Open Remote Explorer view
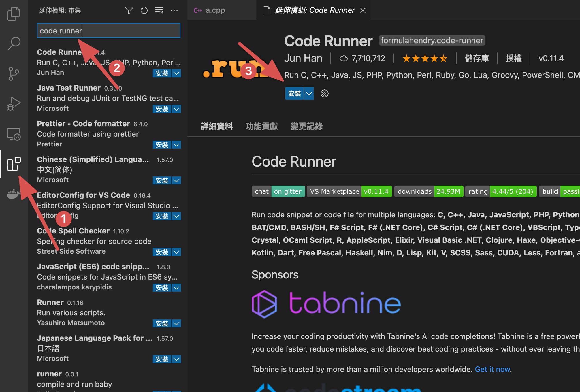The image size is (580, 392). click(x=14, y=134)
